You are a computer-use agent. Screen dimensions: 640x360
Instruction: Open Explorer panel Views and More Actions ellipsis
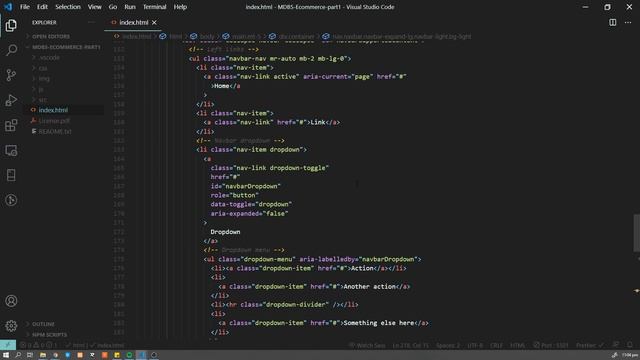coord(91,22)
